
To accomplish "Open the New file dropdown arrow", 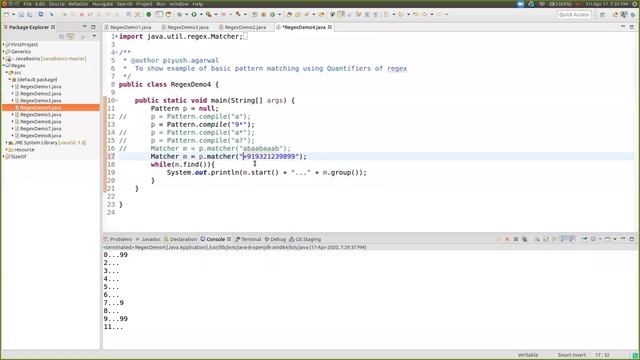I will (13, 14).
